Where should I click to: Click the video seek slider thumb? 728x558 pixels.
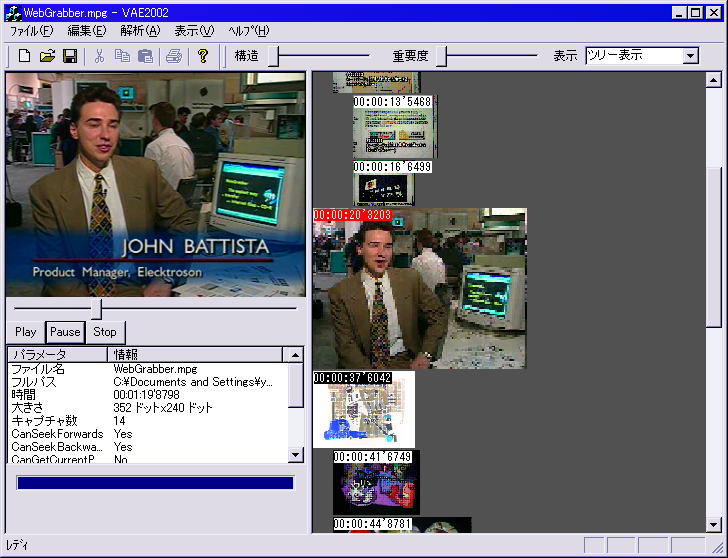tap(97, 309)
